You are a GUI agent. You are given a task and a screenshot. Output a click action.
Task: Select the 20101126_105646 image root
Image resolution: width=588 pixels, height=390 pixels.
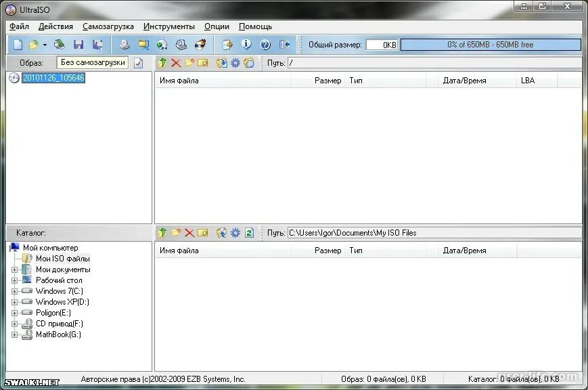pyautogui.click(x=53, y=78)
